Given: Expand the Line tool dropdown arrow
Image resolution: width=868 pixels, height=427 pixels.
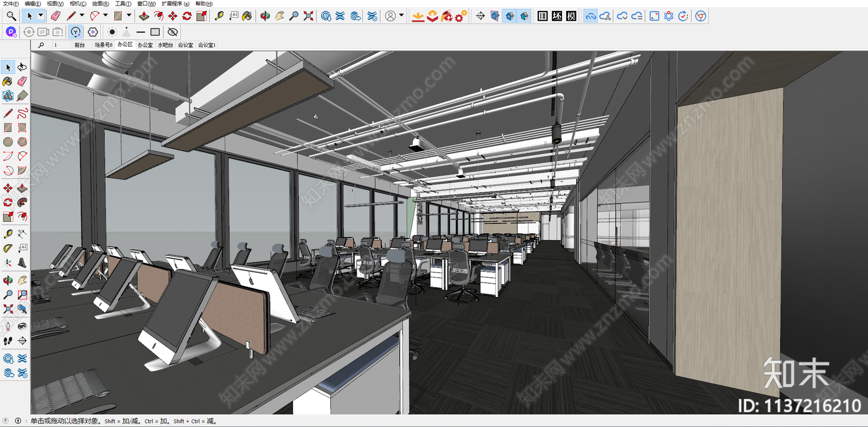Looking at the screenshot, I should pyautogui.click(x=82, y=16).
